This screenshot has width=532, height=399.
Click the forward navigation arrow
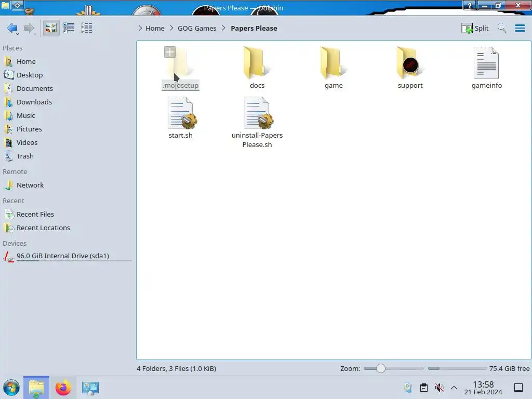[x=30, y=28]
